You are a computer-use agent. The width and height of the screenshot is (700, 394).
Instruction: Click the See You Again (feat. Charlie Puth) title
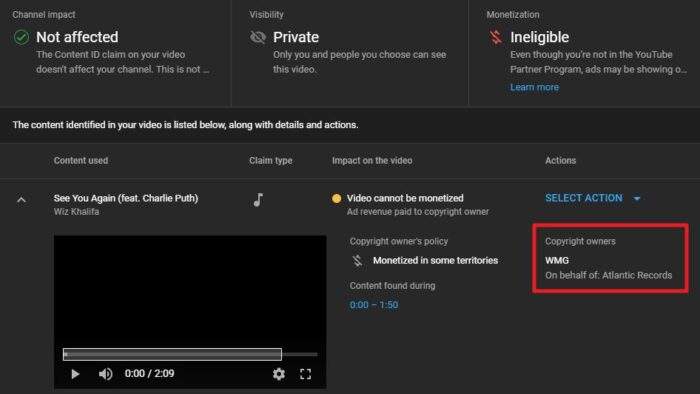[x=126, y=198]
